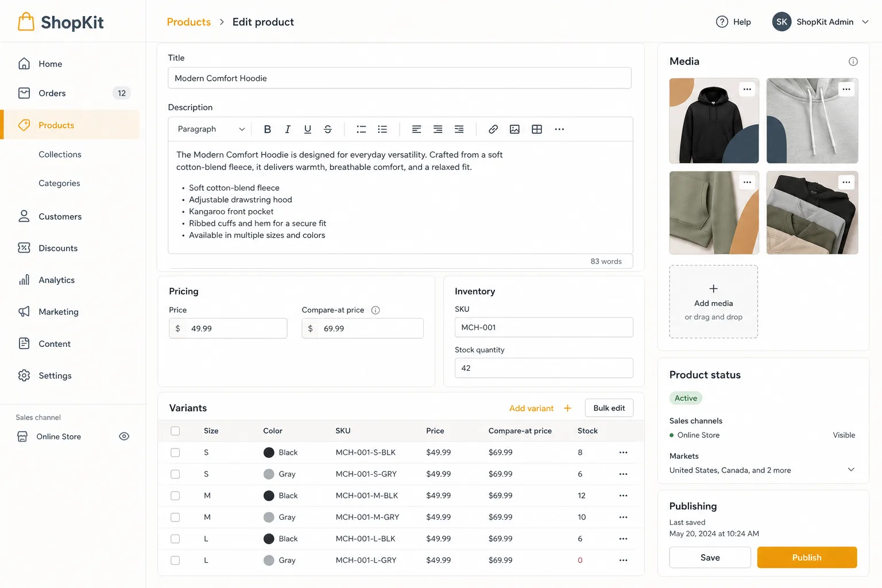The width and height of the screenshot is (882, 588).
Task: Open options for black hoodie image
Action: pos(747,89)
